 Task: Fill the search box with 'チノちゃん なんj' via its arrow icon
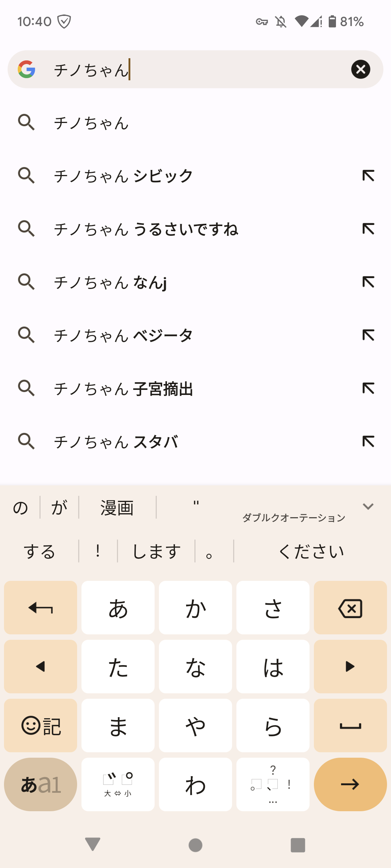click(368, 282)
